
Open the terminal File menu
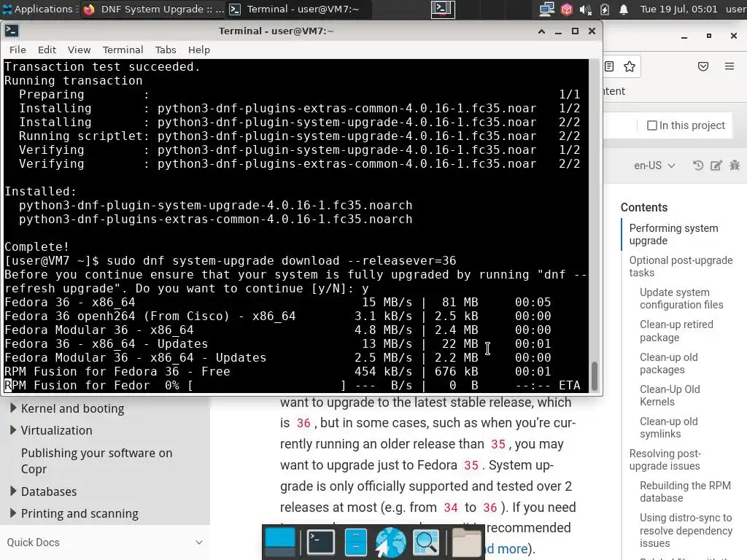pyautogui.click(x=18, y=50)
